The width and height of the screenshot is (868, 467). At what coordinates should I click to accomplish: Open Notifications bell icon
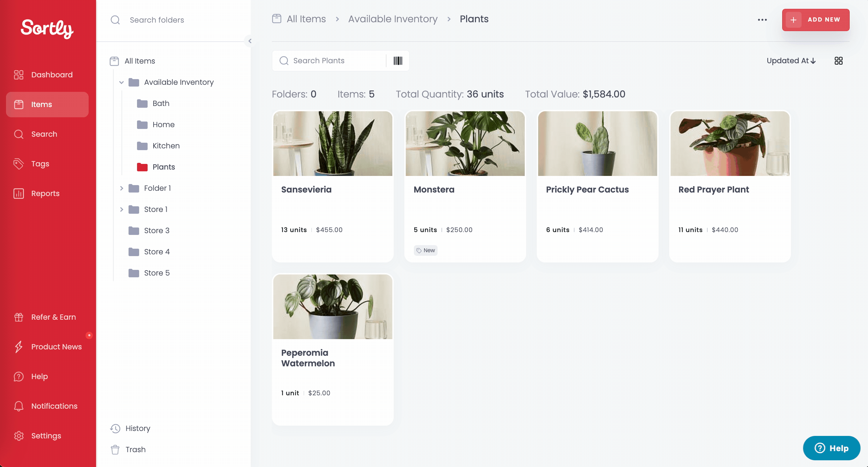pos(19,406)
